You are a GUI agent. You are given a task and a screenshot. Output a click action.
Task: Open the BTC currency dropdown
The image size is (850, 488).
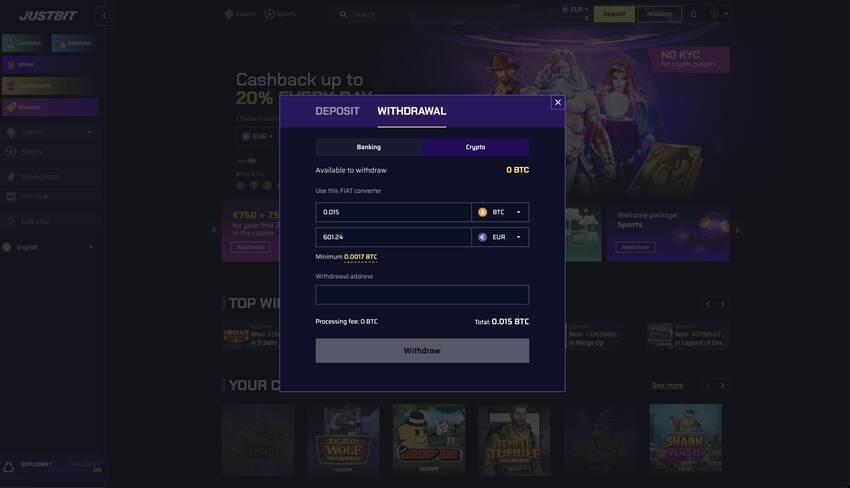500,212
